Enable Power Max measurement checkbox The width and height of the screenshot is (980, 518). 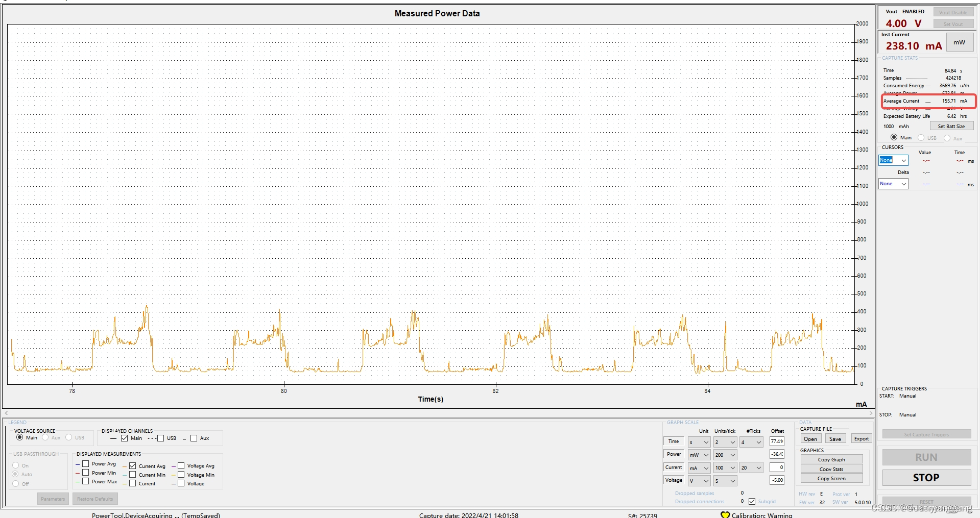tap(86, 481)
